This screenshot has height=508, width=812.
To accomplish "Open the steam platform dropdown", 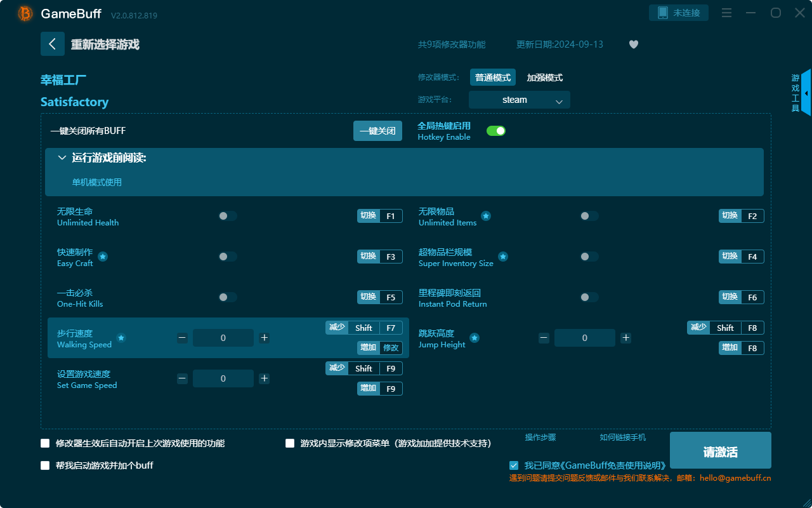I will point(519,100).
